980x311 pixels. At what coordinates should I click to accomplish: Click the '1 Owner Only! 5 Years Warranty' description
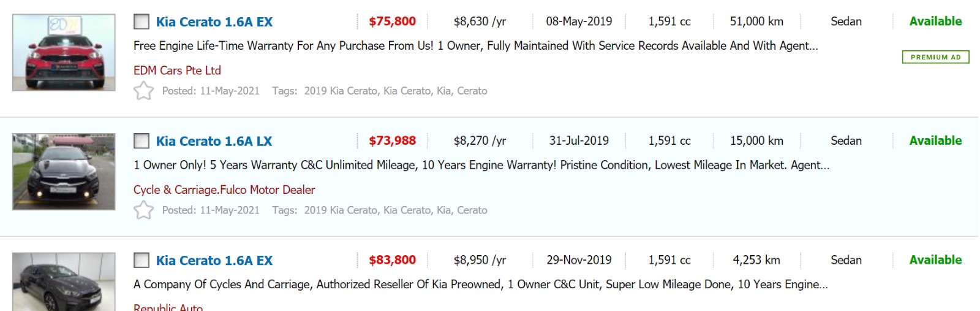[x=481, y=165]
